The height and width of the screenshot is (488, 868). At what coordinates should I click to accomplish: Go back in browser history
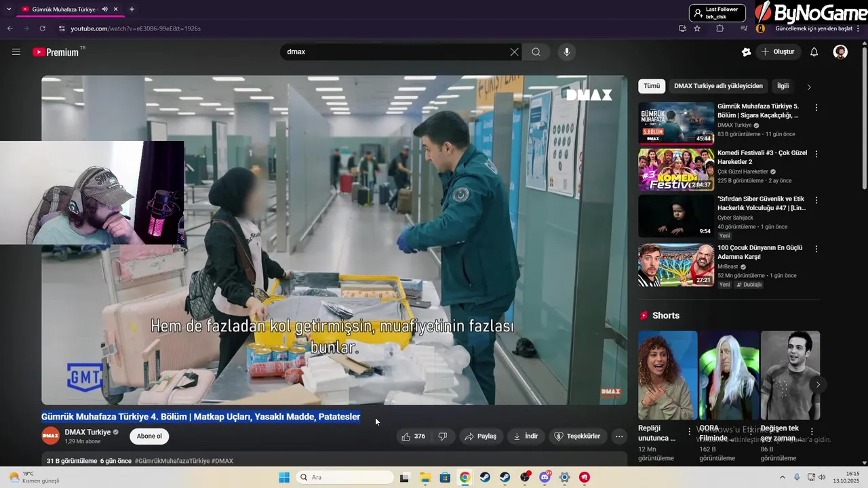point(9,28)
